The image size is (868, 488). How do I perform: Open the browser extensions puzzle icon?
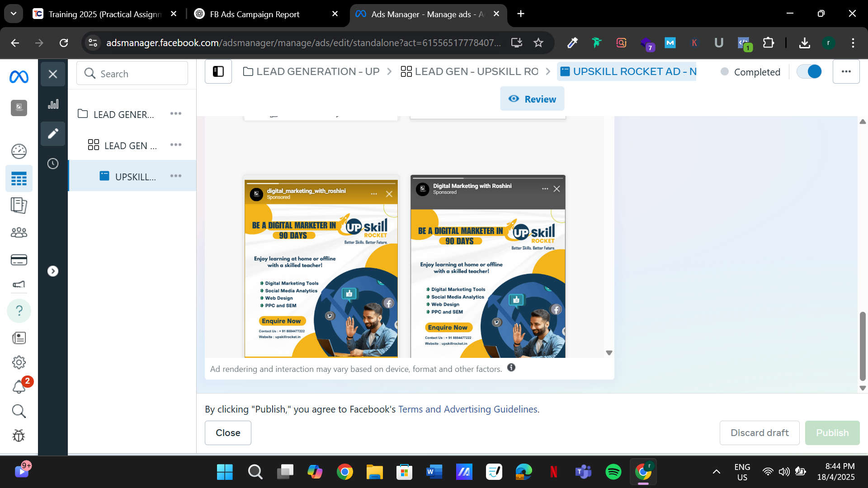[768, 43]
